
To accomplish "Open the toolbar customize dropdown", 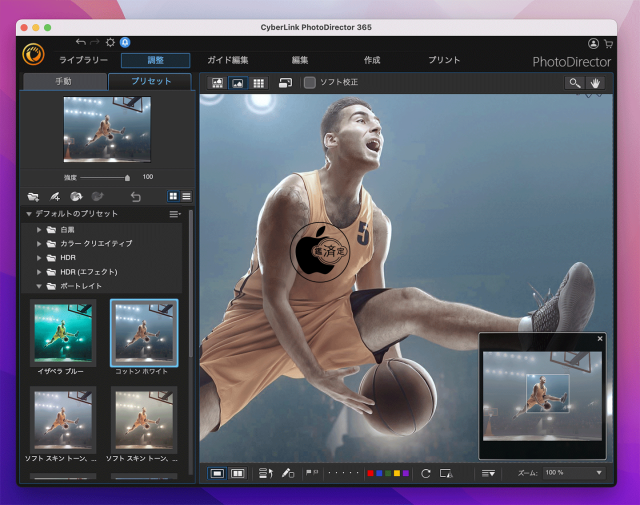I will point(488,473).
